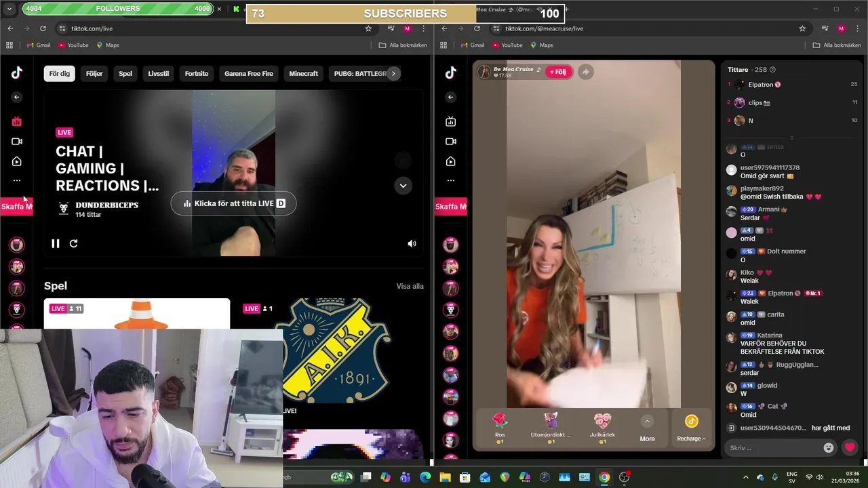Click Klicka för att titta LIVE button
Screen dimensions: 868x488
coord(233,203)
